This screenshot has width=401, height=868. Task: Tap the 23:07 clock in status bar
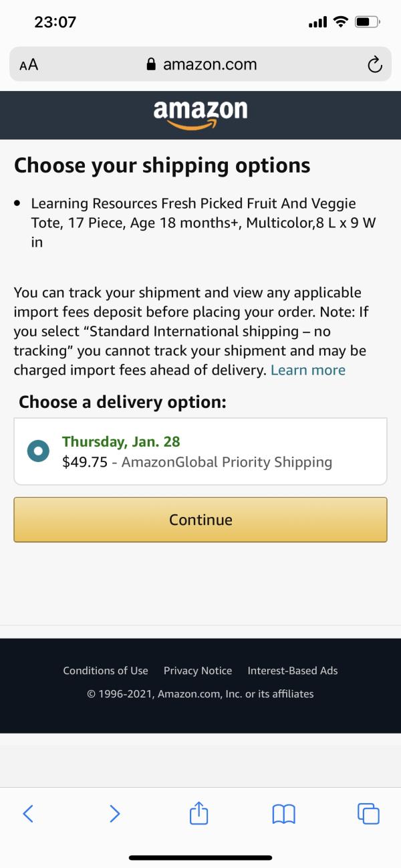point(55,22)
